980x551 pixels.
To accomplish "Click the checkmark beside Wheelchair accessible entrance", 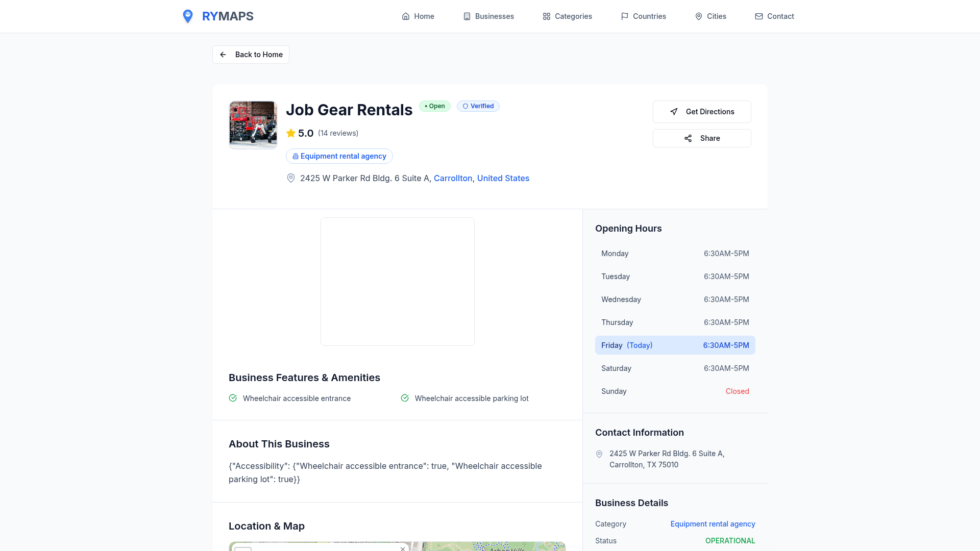I will [x=233, y=398].
